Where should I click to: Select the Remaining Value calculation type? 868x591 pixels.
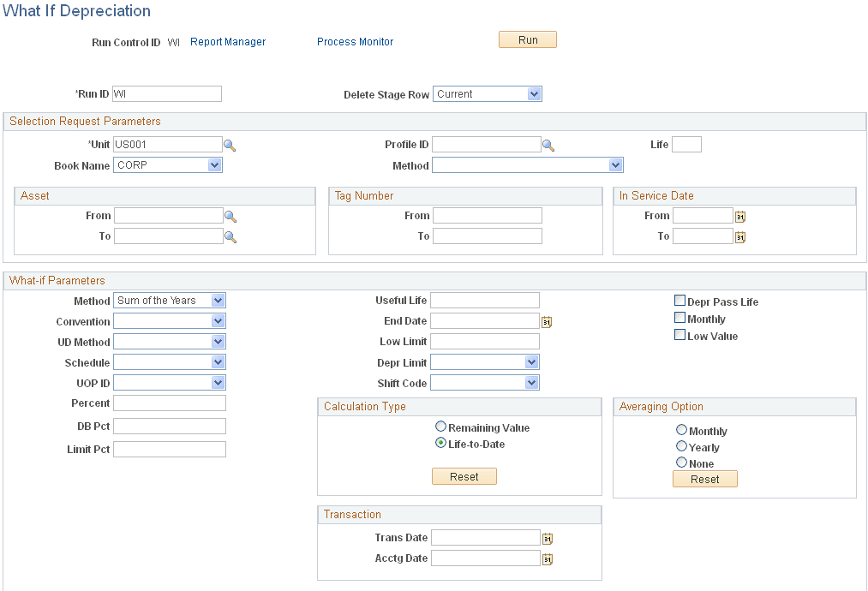tap(440, 426)
